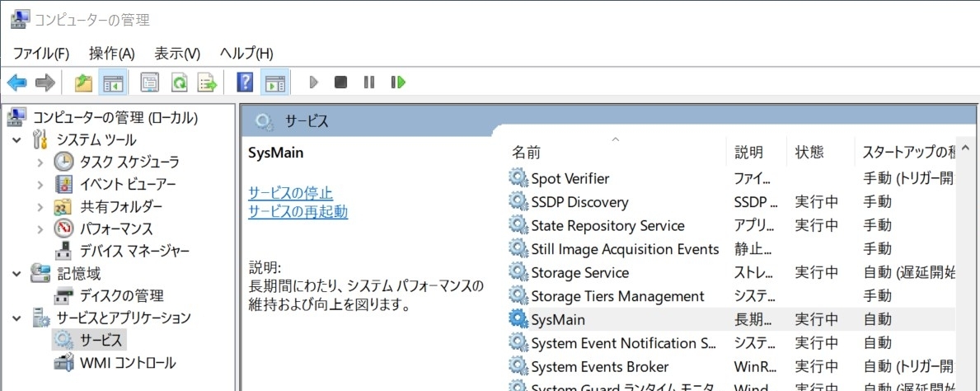Select Still Image Acquisition Events service
The image size is (980, 391).
730,249
